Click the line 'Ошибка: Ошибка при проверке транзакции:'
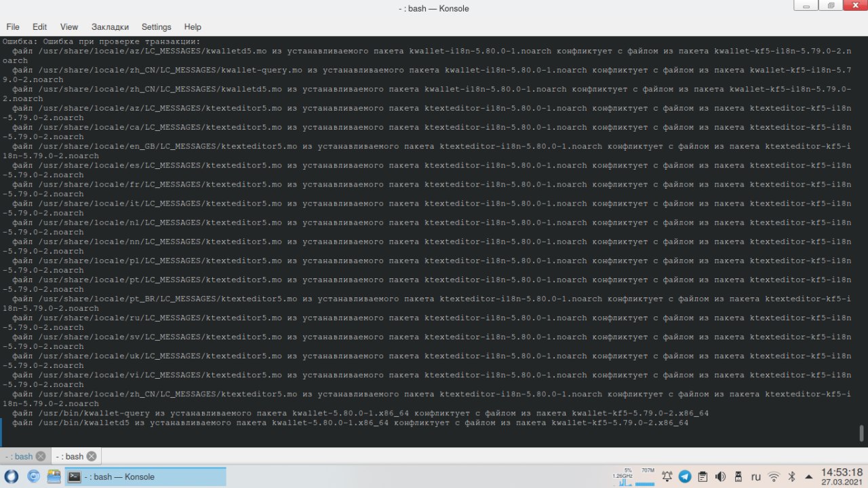Image resolution: width=868 pixels, height=488 pixels. tap(102, 41)
